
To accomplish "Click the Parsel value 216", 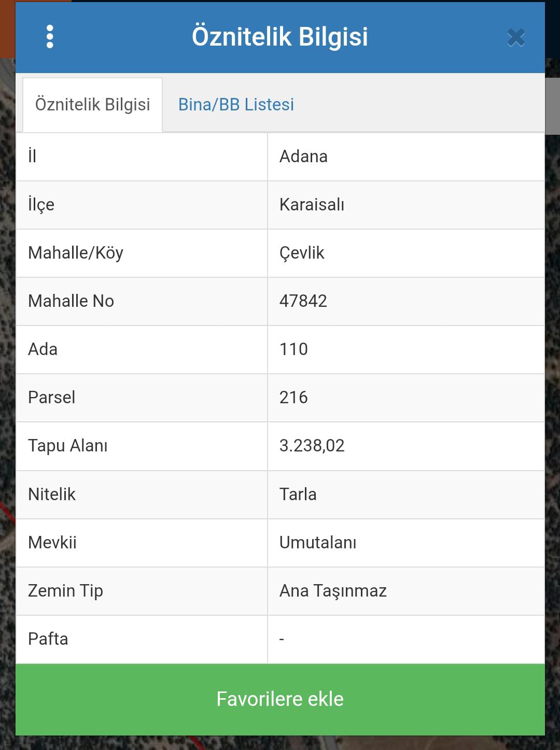I will (293, 398).
